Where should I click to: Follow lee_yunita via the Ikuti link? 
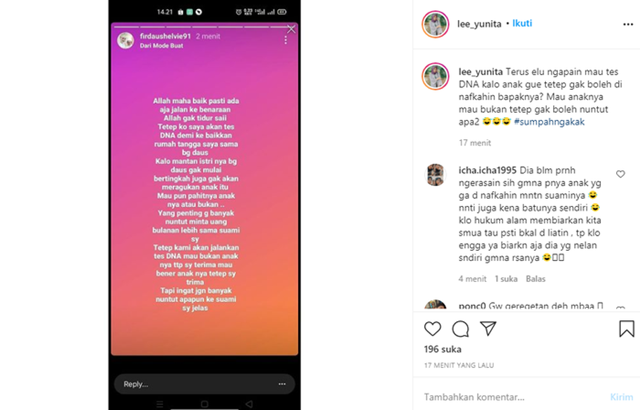(x=522, y=23)
